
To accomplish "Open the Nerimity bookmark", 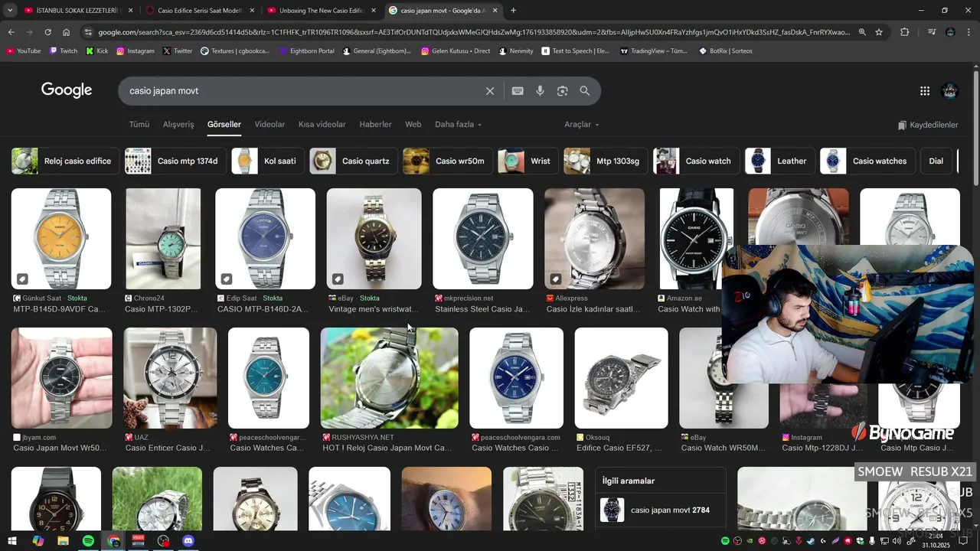I will tap(516, 51).
